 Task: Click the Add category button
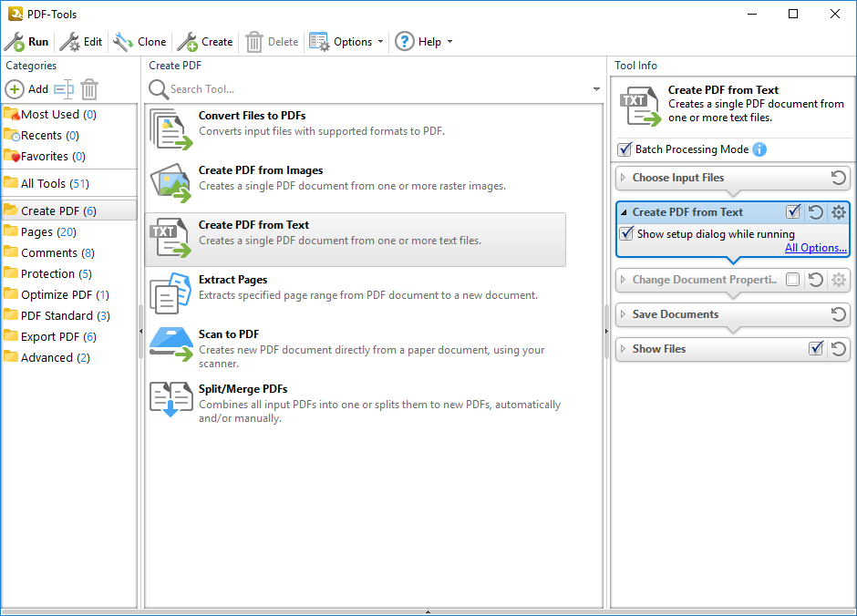click(x=27, y=89)
